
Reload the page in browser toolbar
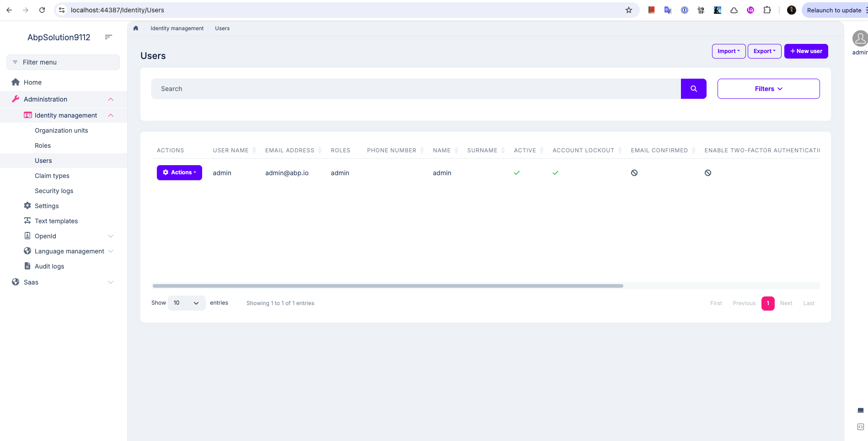pyautogui.click(x=42, y=10)
